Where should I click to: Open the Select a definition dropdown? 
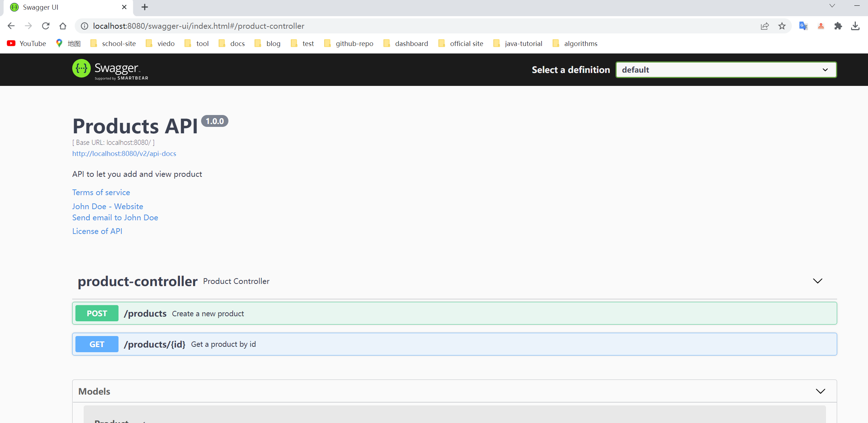click(x=726, y=70)
